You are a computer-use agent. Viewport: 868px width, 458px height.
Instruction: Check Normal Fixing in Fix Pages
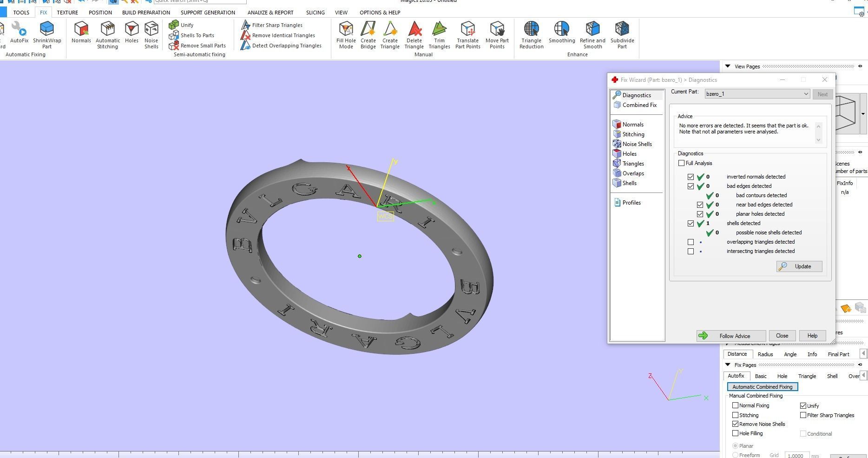tap(735, 405)
